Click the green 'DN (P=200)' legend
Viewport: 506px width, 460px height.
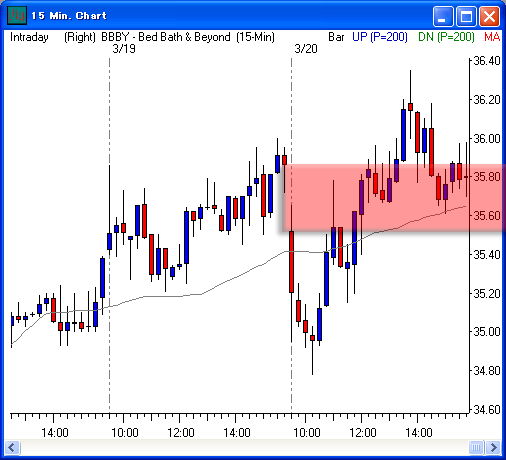point(446,37)
